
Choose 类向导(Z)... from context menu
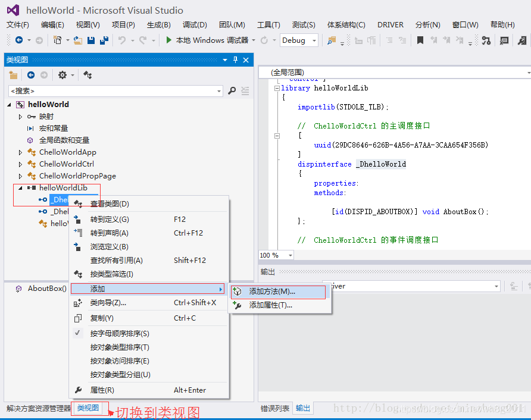pyautogui.click(x=149, y=303)
